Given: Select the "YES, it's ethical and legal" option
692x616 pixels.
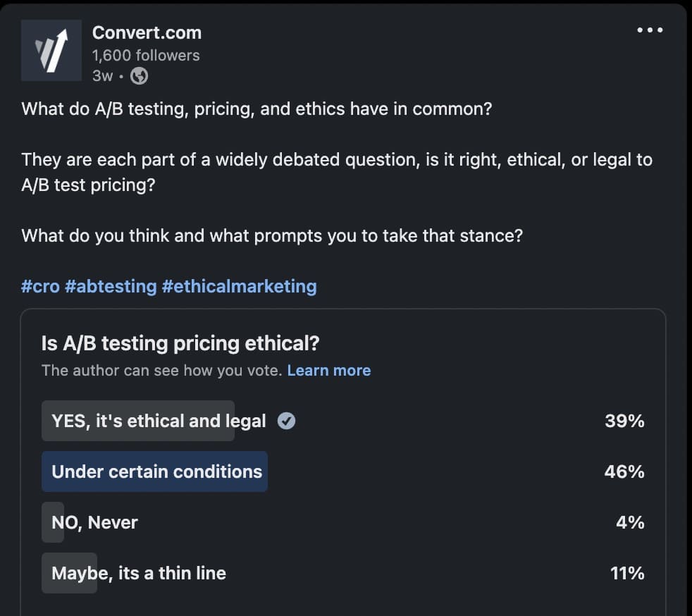Looking at the screenshot, I should [159, 421].
